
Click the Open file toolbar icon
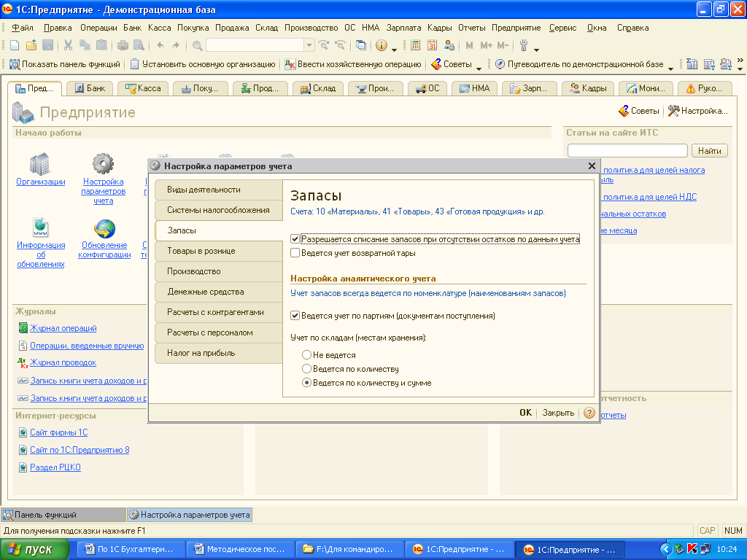31,45
